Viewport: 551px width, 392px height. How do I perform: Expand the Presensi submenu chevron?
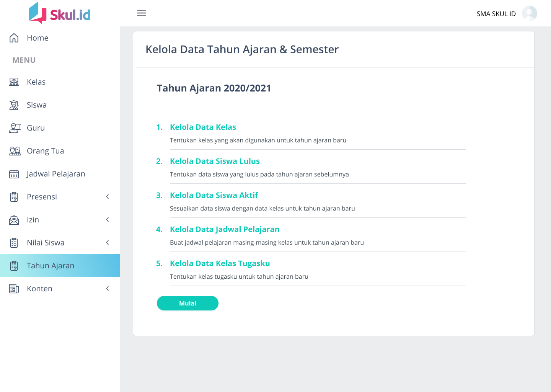[x=108, y=197]
